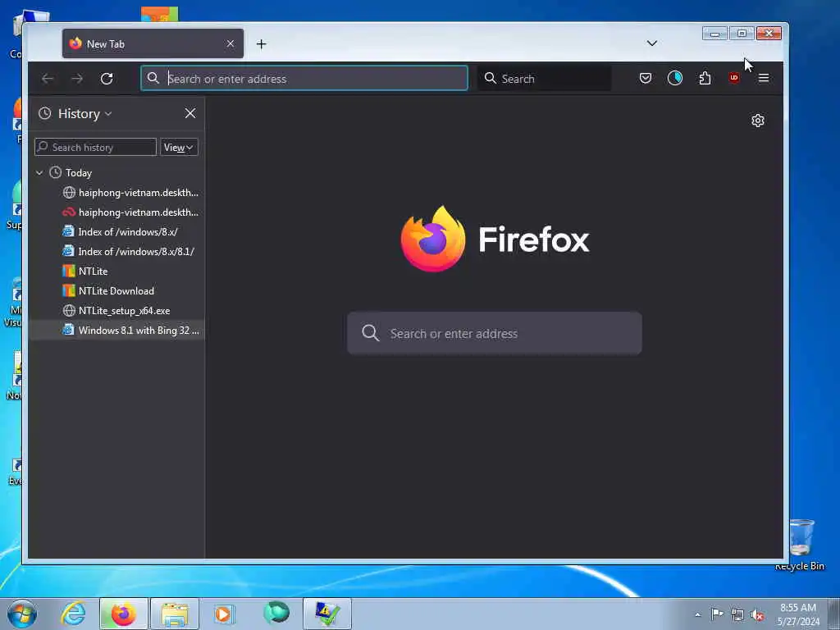The image size is (840, 630).
Task: Close the New Tab tab
Action: click(231, 44)
